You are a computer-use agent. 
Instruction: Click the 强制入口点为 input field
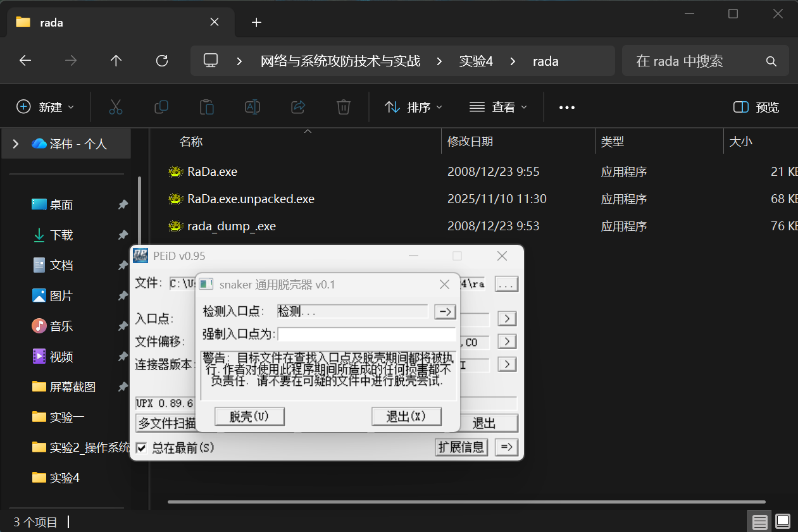(x=366, y=333)
